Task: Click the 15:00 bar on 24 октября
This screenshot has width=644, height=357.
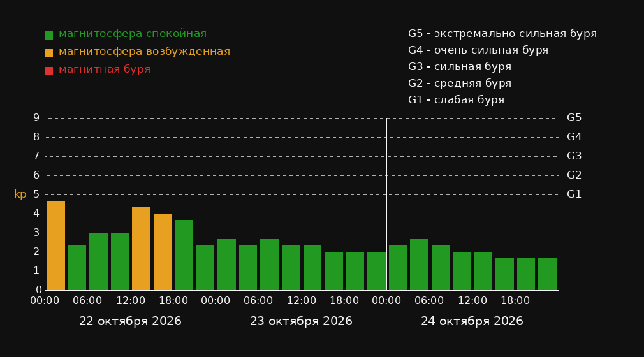Action: tap(504, 274)
